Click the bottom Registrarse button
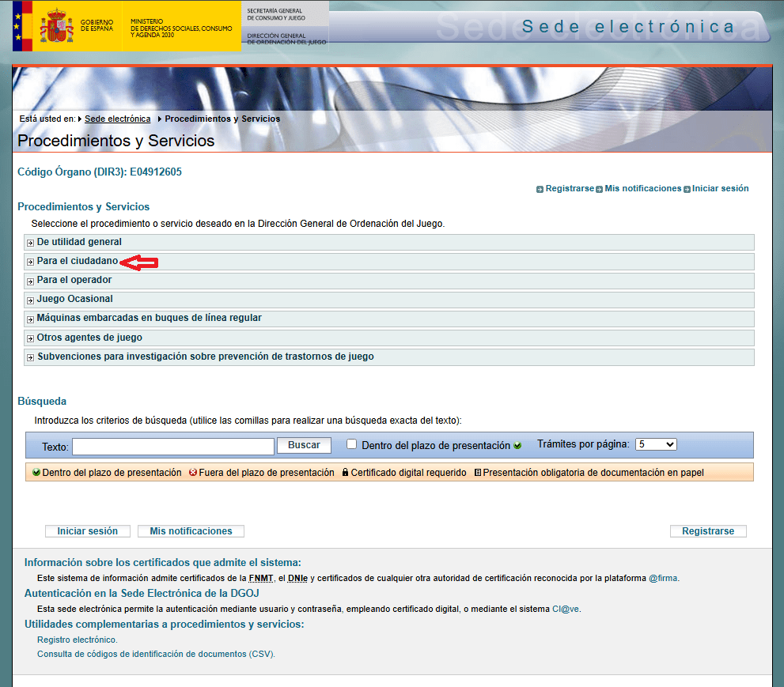The image size is (784, 687). [707, 531]
